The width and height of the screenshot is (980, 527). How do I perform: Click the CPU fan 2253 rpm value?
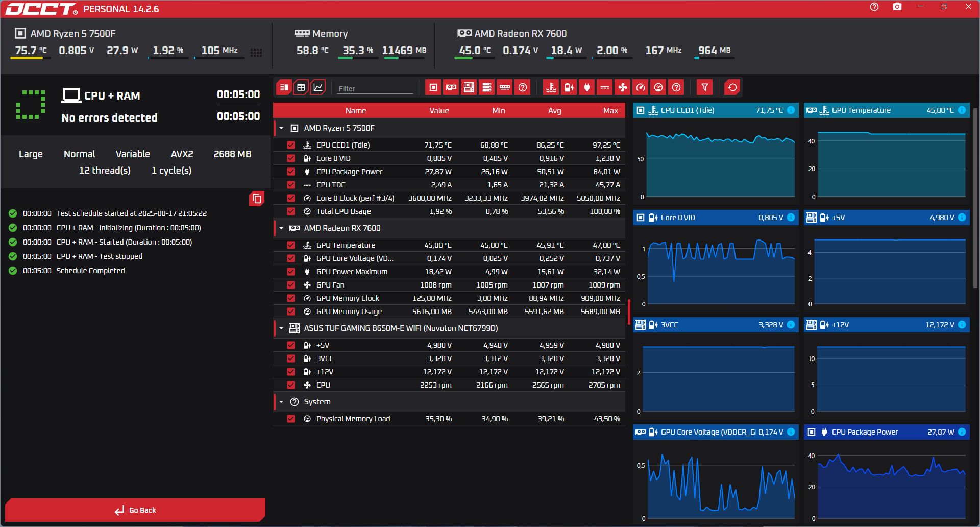(x=435, y=385)
